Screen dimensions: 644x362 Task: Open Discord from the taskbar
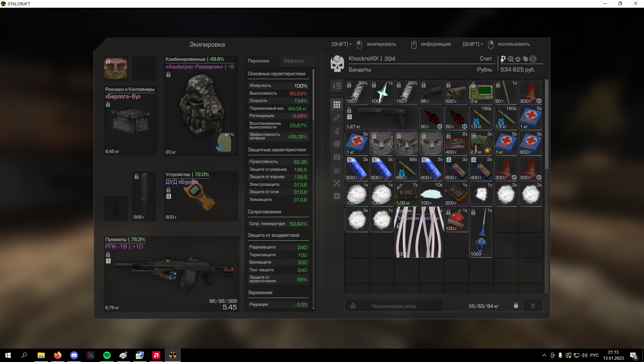pyautogui.click(x=74, y=355)
